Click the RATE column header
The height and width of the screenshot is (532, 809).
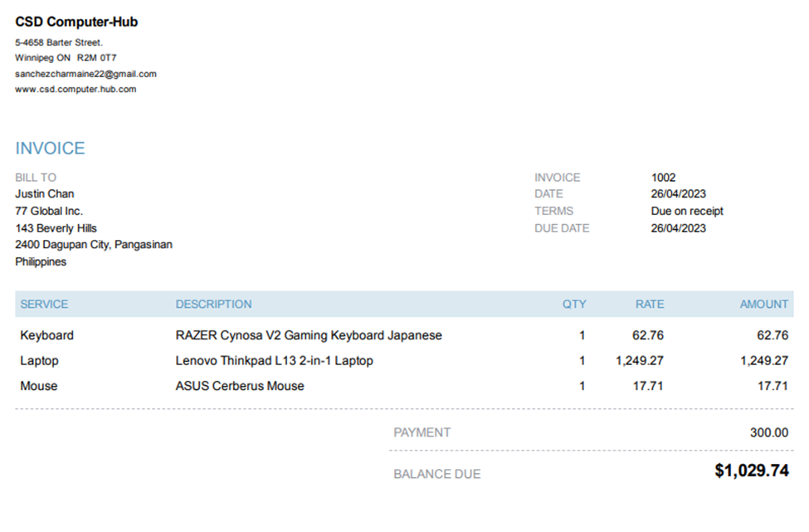pyautogui.click(x=650, y=305)
